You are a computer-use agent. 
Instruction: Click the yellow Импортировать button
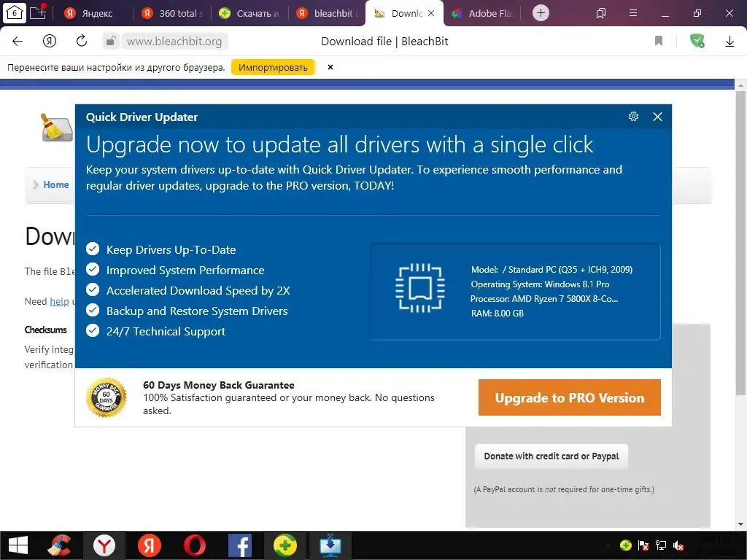(x=273, y=68)
